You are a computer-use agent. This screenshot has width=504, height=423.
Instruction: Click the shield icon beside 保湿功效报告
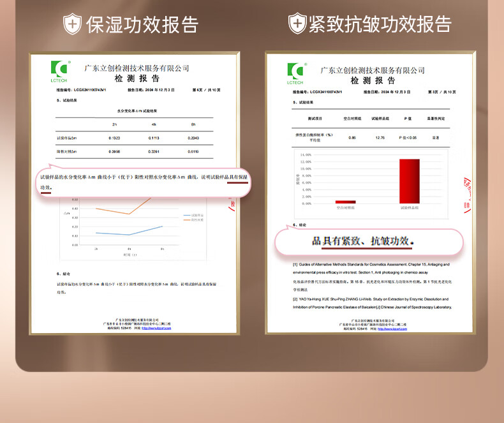coord(72,24)
